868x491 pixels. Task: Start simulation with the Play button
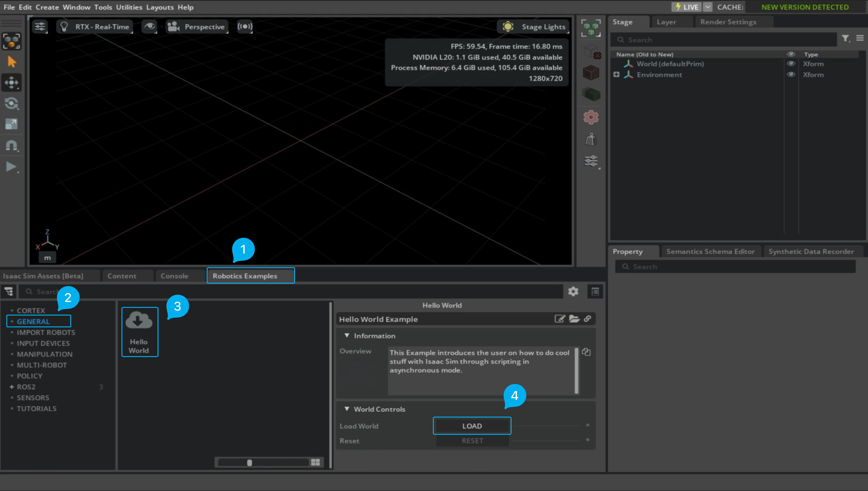[12, 167]
